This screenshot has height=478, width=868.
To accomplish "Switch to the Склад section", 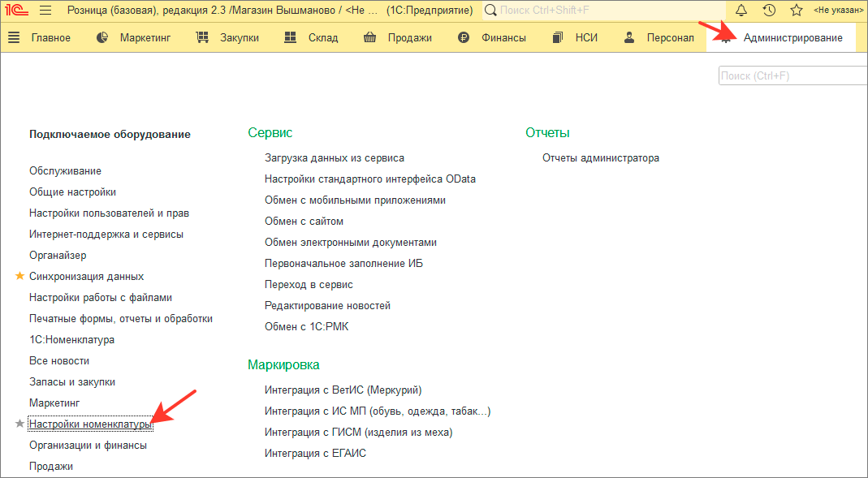I will point(323,37).
